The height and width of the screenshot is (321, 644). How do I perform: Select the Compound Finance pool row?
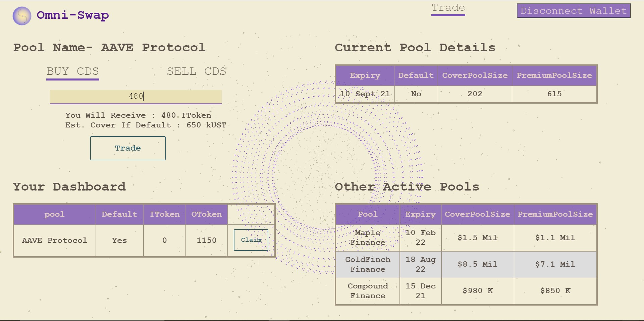[x=466, y=291]
